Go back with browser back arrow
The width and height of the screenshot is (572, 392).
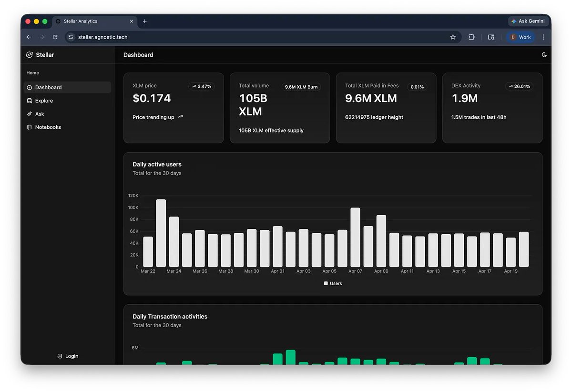29,37
